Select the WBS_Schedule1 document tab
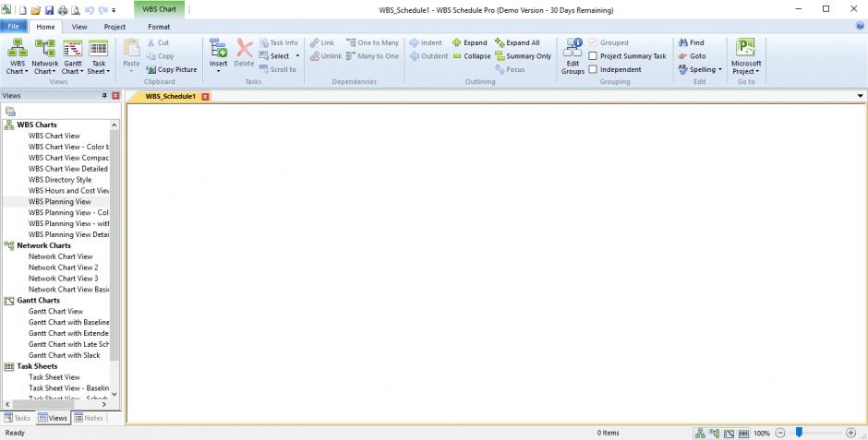The height and width of the screenshot is (440, 868). [171, 97]
